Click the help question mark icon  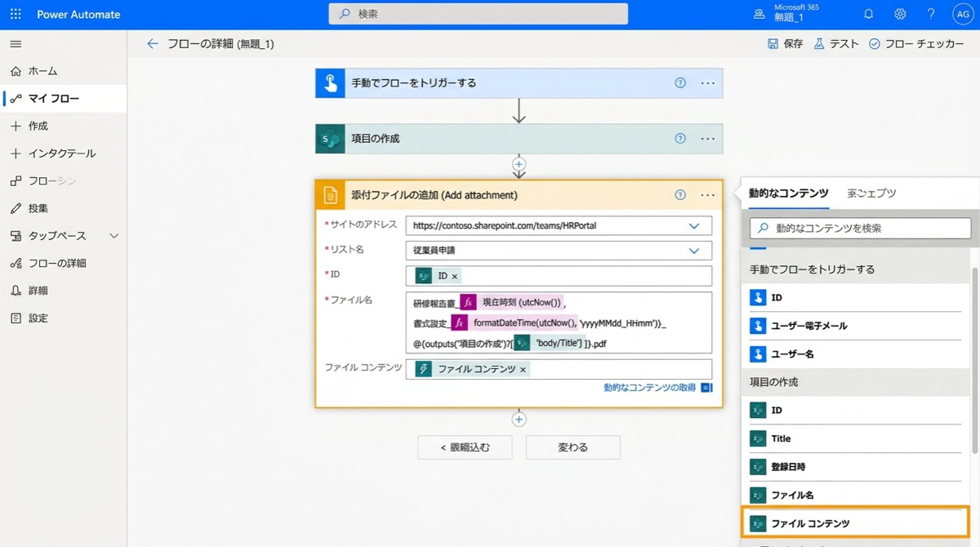[x=931, y=14]
